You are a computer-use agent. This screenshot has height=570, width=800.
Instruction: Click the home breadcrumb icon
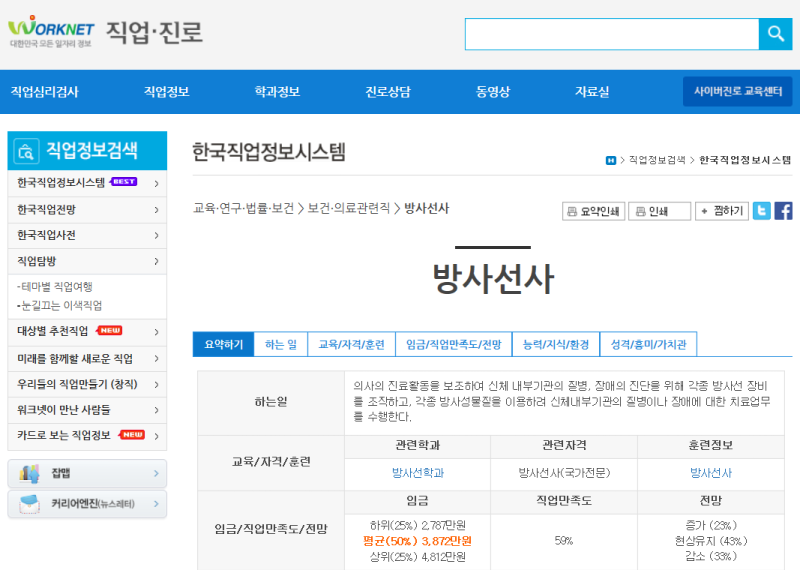[611, 160]
